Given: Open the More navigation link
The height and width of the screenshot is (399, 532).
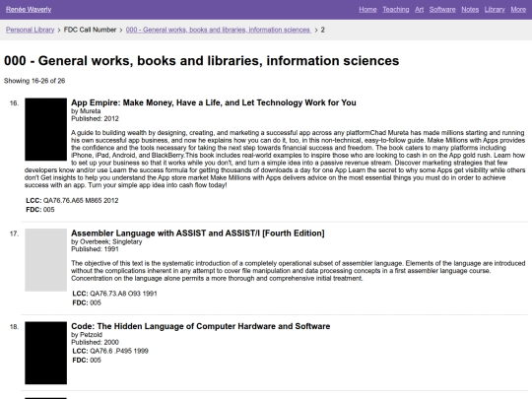Looking at the screenshot, I should [518, 10].
